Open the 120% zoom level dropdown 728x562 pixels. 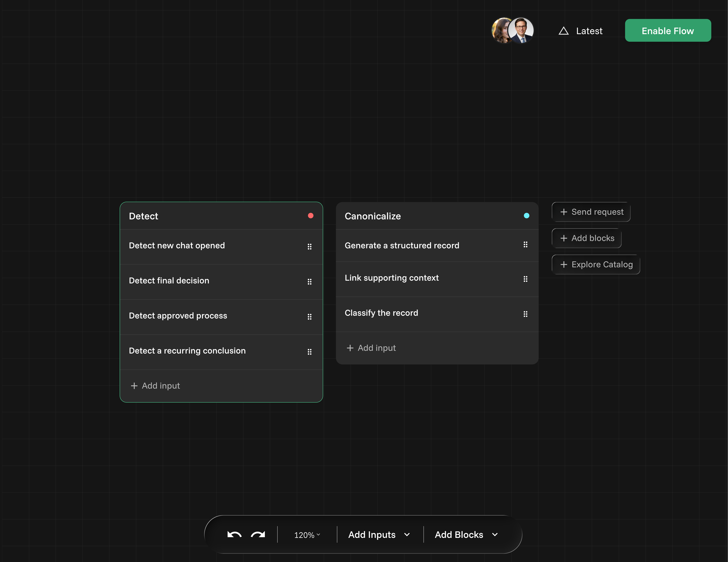(307, 535)
